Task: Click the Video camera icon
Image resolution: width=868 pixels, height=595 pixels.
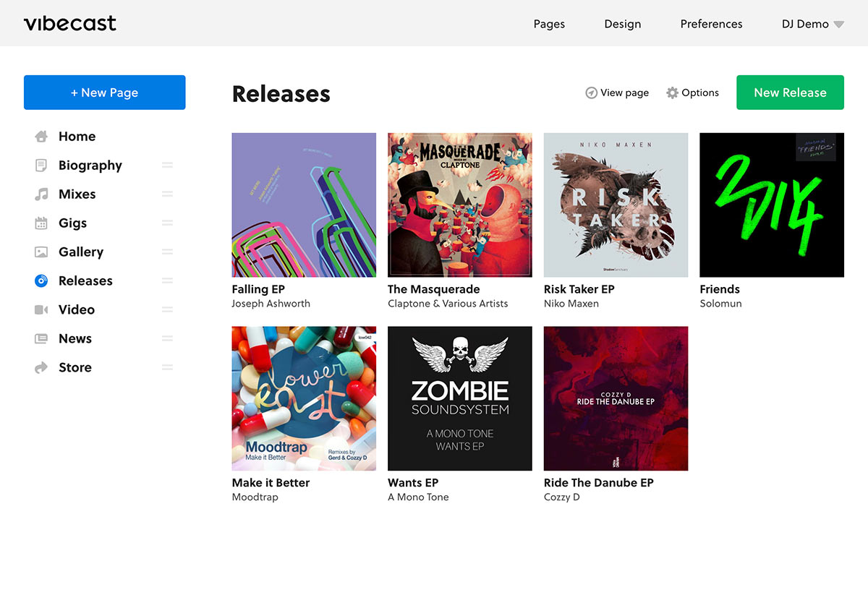Action: (41, 310)
